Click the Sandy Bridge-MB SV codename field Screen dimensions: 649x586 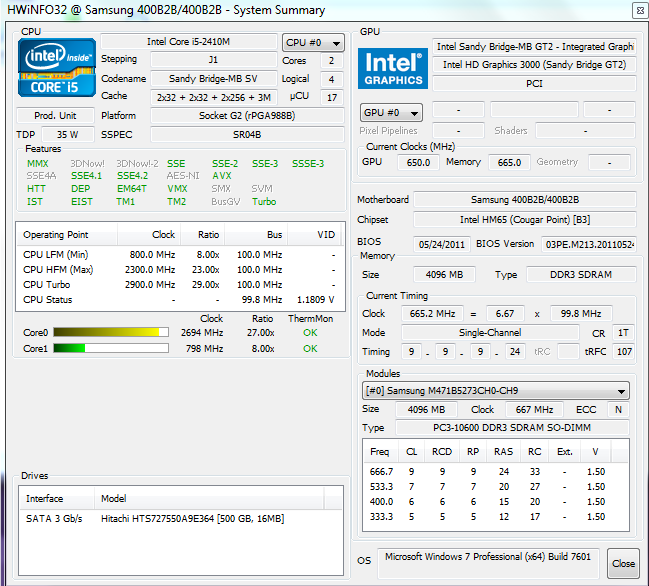[214, 79]
